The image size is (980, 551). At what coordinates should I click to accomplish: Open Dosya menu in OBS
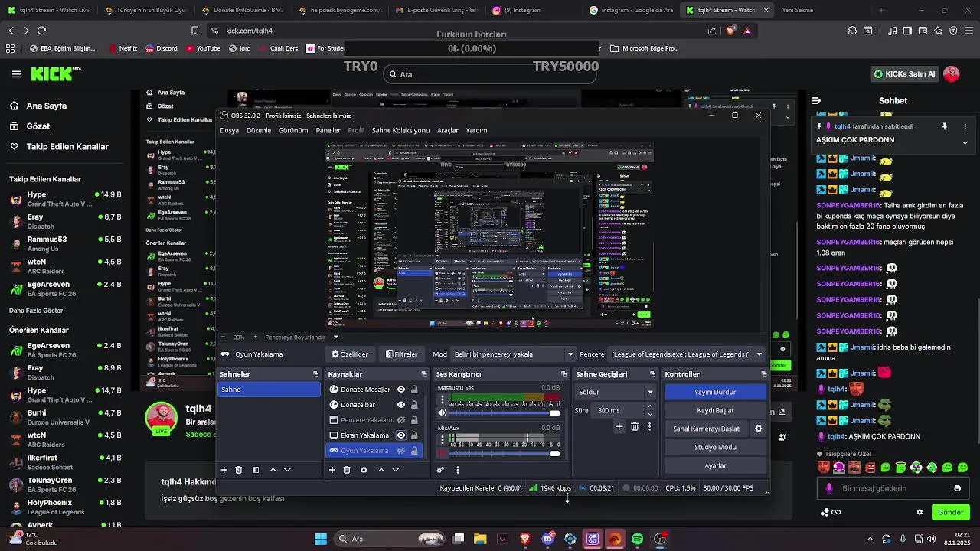(x=230, y=131)
